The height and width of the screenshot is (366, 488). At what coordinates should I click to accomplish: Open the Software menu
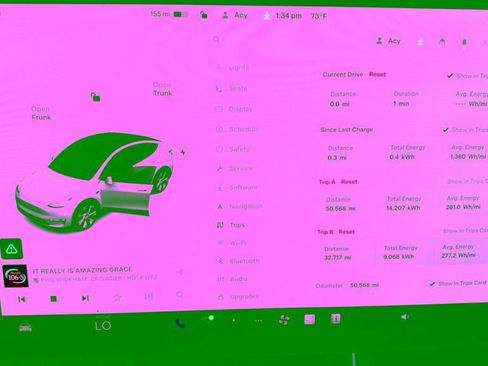[237, 188]
